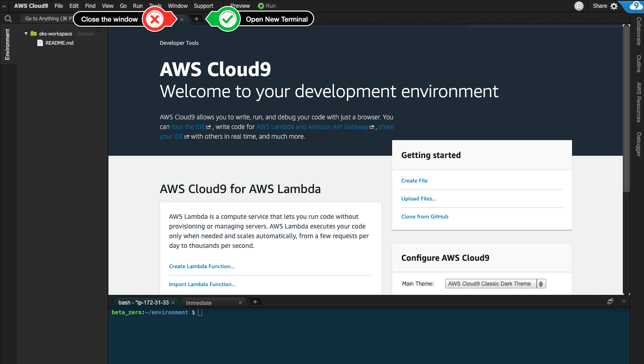Open the Window menu
Screen dimensions: 644x364
coord(178,6)
